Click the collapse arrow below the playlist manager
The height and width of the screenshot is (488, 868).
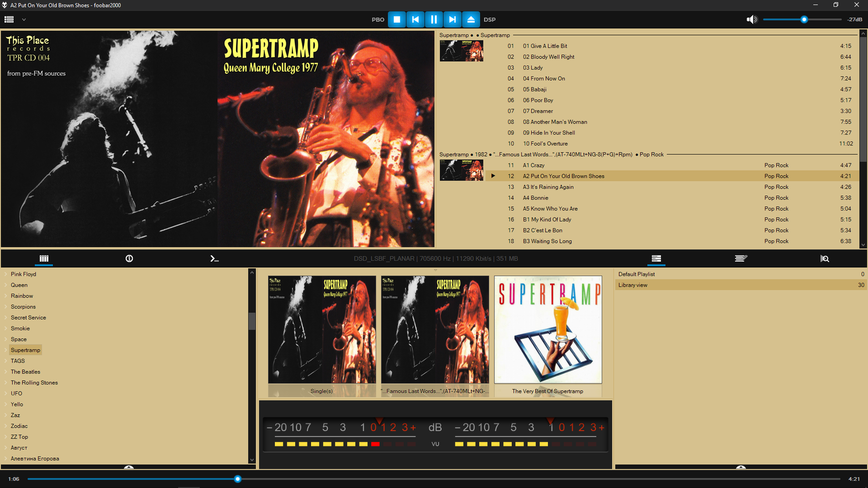click(x=741, y=467)
